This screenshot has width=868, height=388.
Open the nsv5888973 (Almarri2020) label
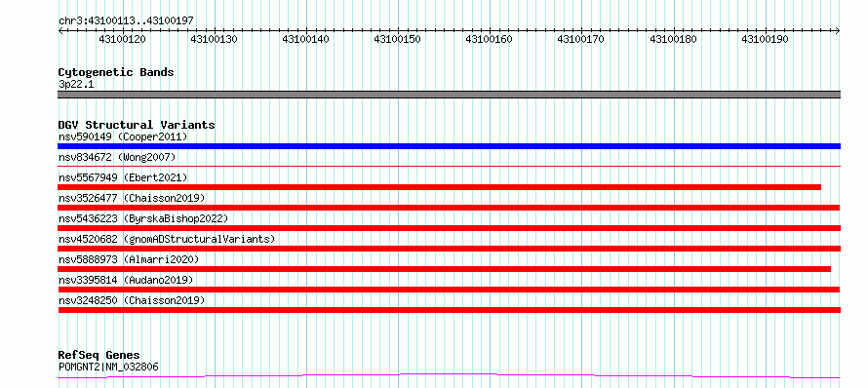pyautogui.click(x=129, y=259)
